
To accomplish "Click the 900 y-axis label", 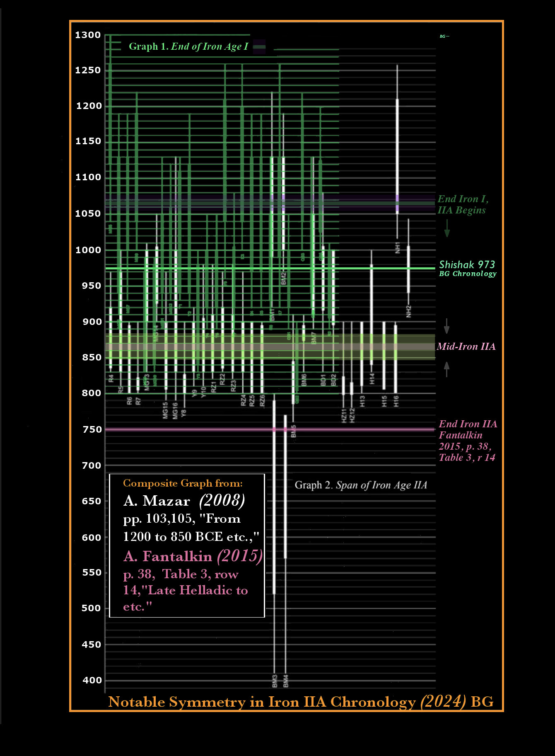I will tap(92, 322).
